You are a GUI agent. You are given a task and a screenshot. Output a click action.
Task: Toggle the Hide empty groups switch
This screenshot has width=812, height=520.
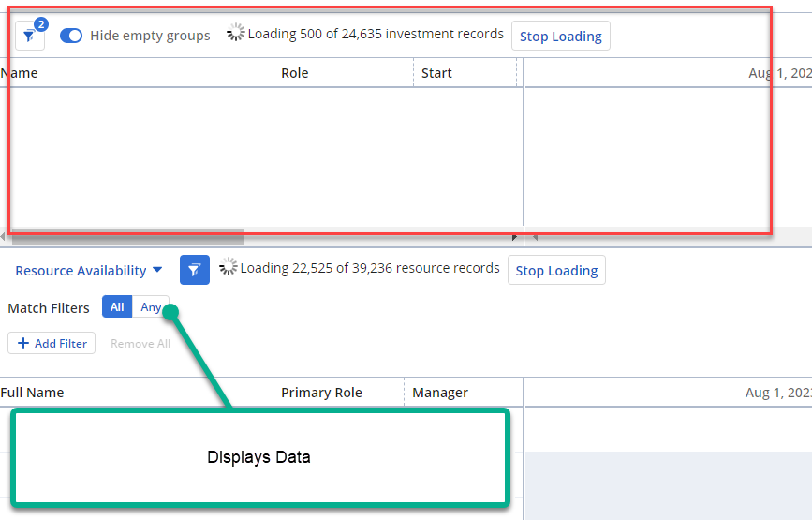[x=71, y=36]
